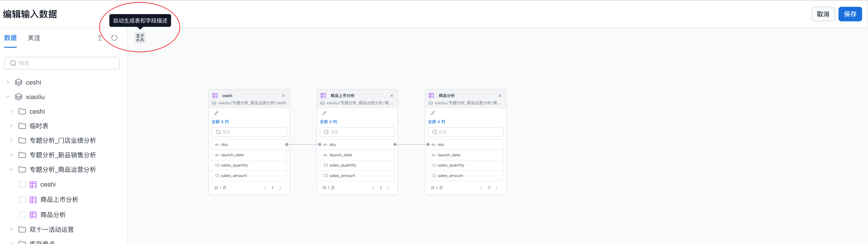Collapse the xiaoliu data source
This screenshot has height=244, width=868.
click(x=8, y=97)
